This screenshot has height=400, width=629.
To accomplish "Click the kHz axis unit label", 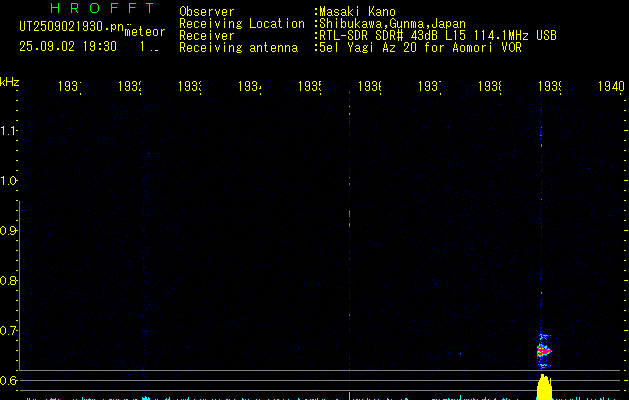I will (x=10, y=82).
